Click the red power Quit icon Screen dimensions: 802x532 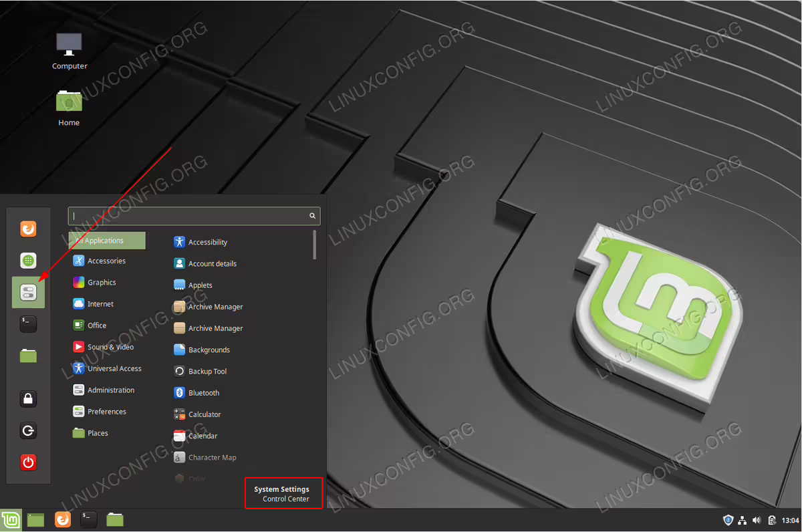[28, 462]
